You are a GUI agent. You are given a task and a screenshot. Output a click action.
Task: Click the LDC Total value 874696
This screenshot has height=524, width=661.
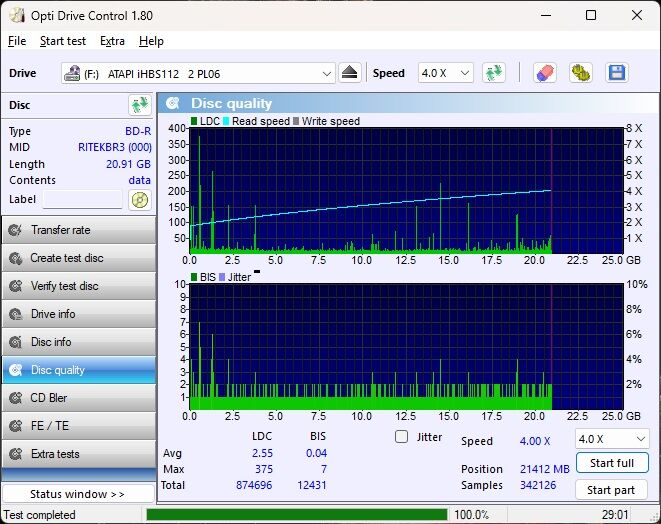click(x=254, y=485)
